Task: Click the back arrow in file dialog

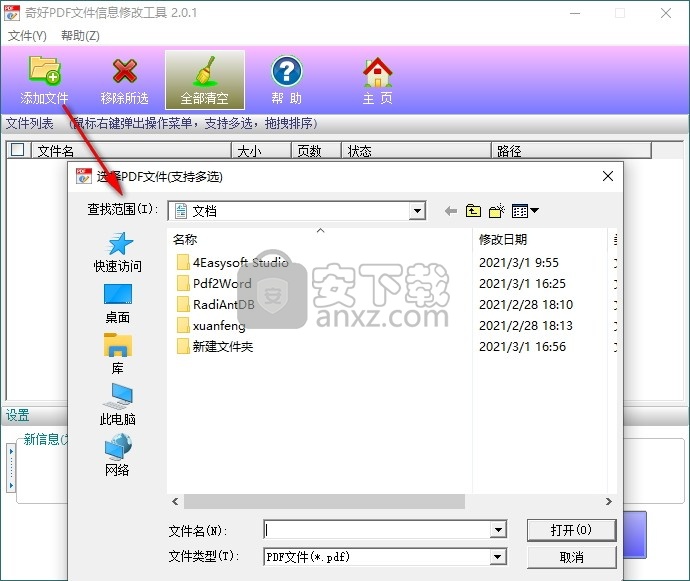Action: [x=451, y=211]
